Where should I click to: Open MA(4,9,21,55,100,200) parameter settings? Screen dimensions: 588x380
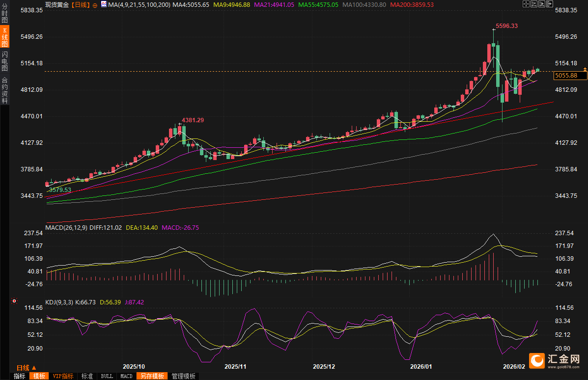(x=139, y=4)
